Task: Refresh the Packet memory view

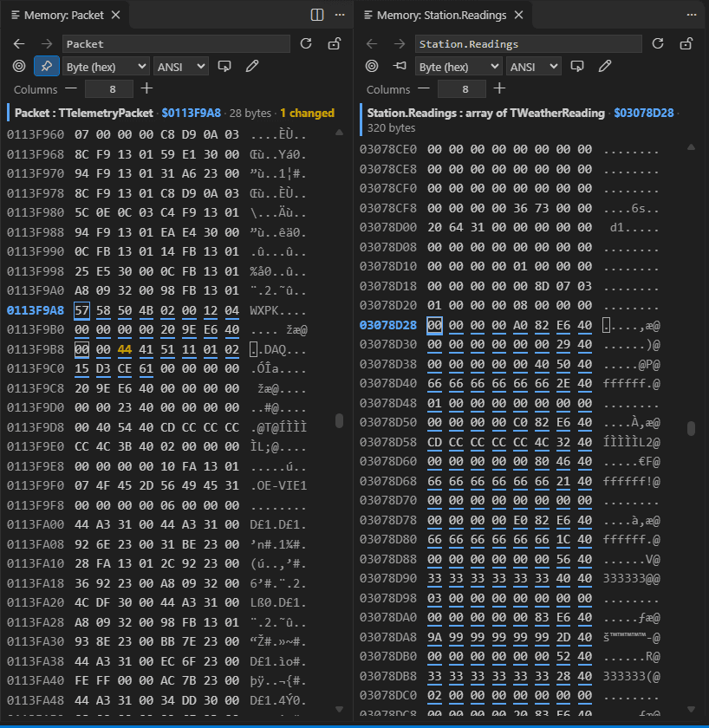Action: [306, 43]
